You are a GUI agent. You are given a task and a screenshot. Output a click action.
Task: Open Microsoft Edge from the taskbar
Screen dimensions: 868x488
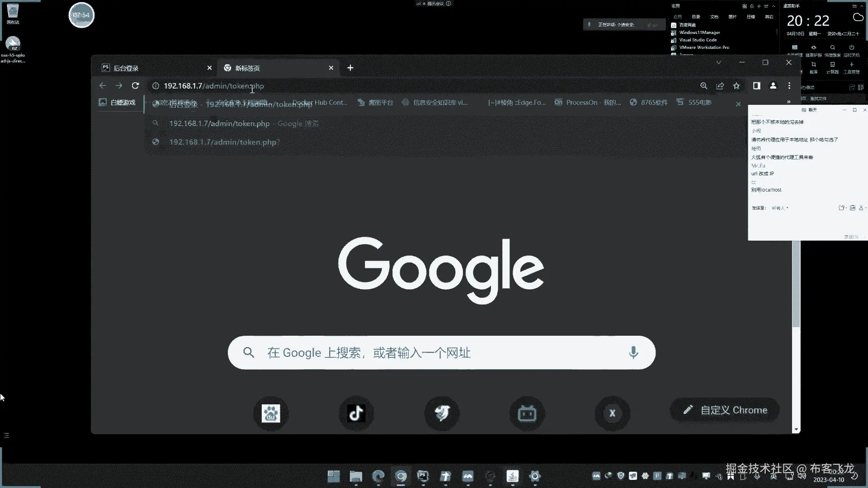point(378,476)
